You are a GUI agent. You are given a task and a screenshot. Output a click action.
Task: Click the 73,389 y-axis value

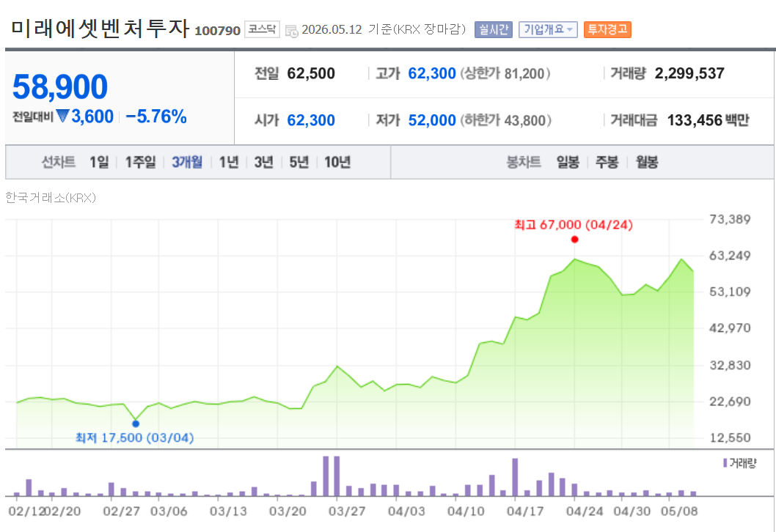[x=730, y=219]
